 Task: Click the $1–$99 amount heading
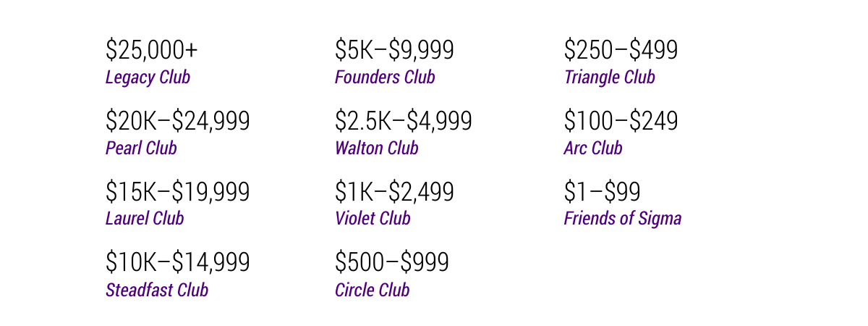tap(602, 192)
